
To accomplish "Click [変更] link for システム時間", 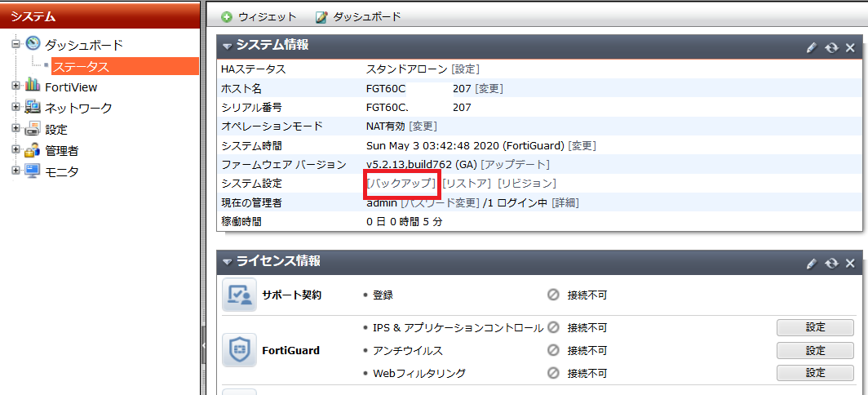I will coord(582,146).
